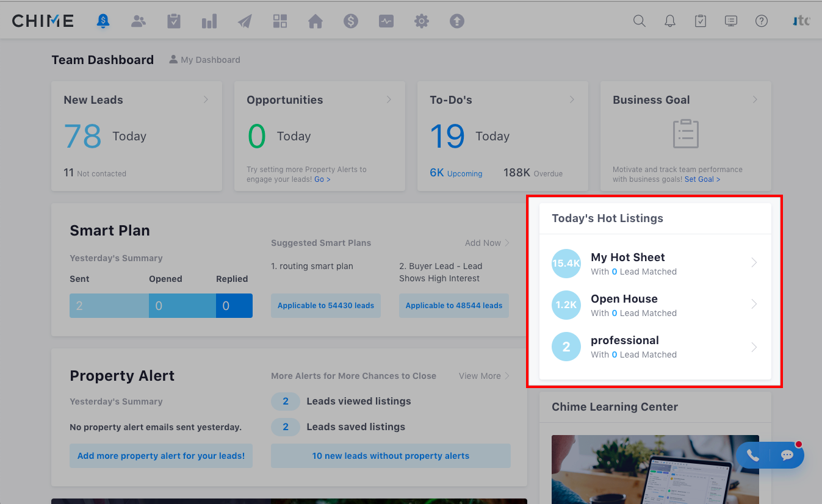The image size is (822, 504).
Task: Open the gear Settings icon
Action: 421,21
